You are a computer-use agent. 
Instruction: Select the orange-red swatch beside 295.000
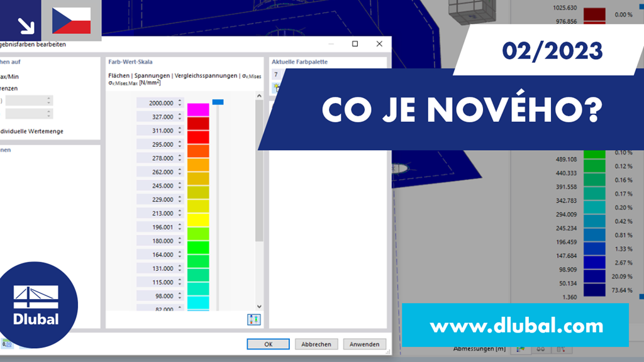pyautogui.click(x=198, y=151)
